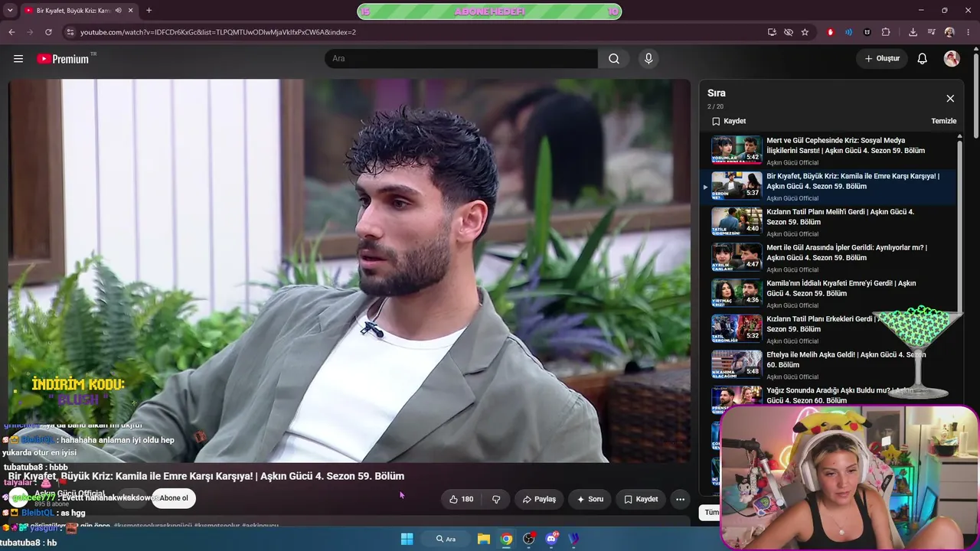This screenshot has height=551, width=980.
Task: Open the blue sound waves extension
Action: point(848,32)
